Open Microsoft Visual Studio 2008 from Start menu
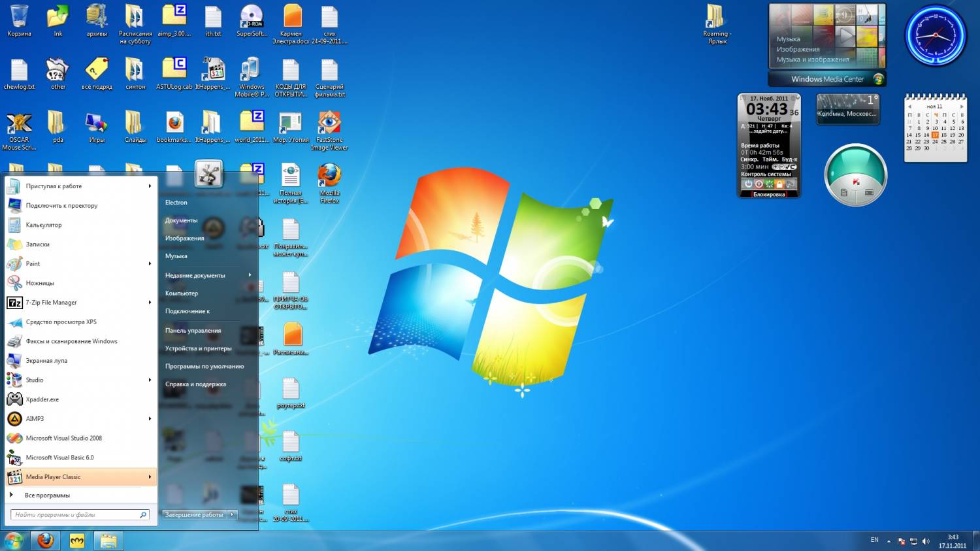Image resolution: width=980 pixels, height=551 pixels. (82, 438)
